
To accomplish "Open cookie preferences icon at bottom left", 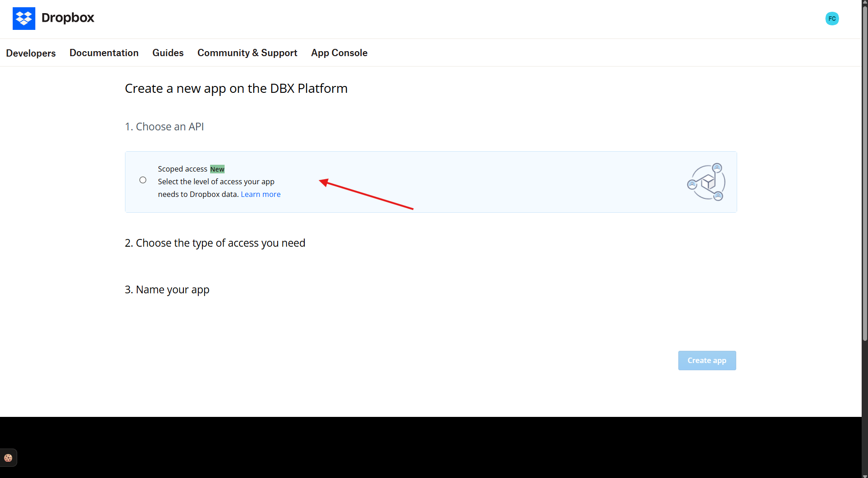I will (x=8, y=458).
